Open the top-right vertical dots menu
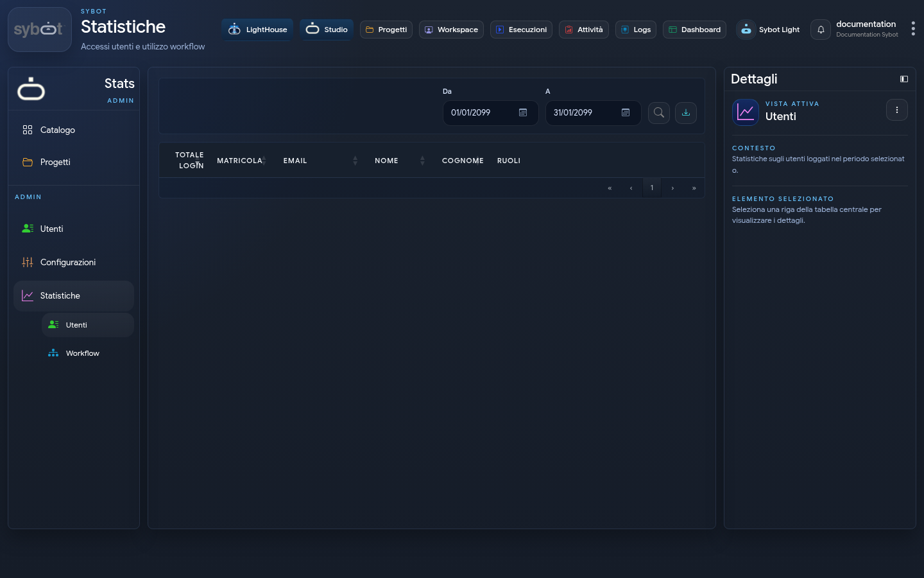The image size is (924, 578). click(913, 29)
